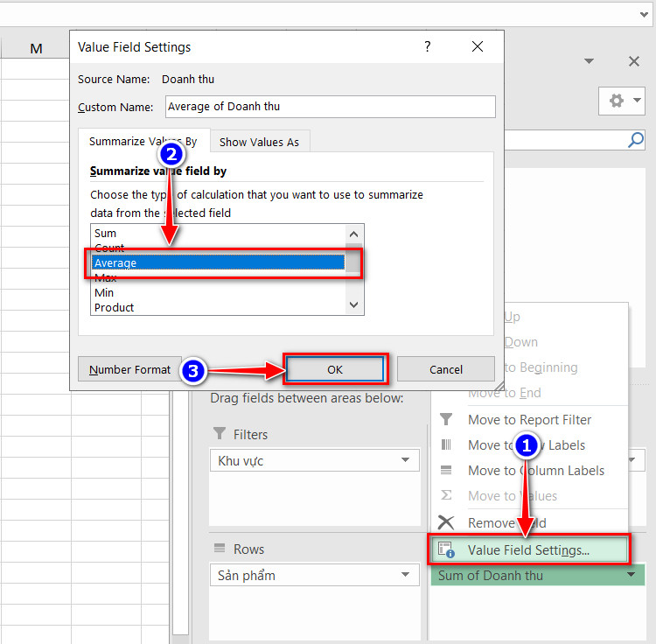The image size is (656, 644).
Task: Click the help question mark in the dialog
Action: (x=427, y=46)
